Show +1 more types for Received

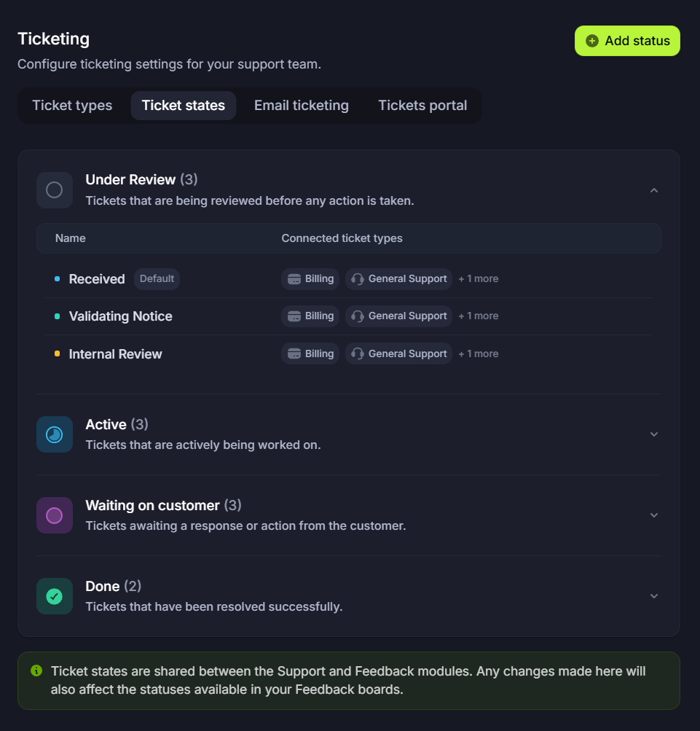point(478,279)
